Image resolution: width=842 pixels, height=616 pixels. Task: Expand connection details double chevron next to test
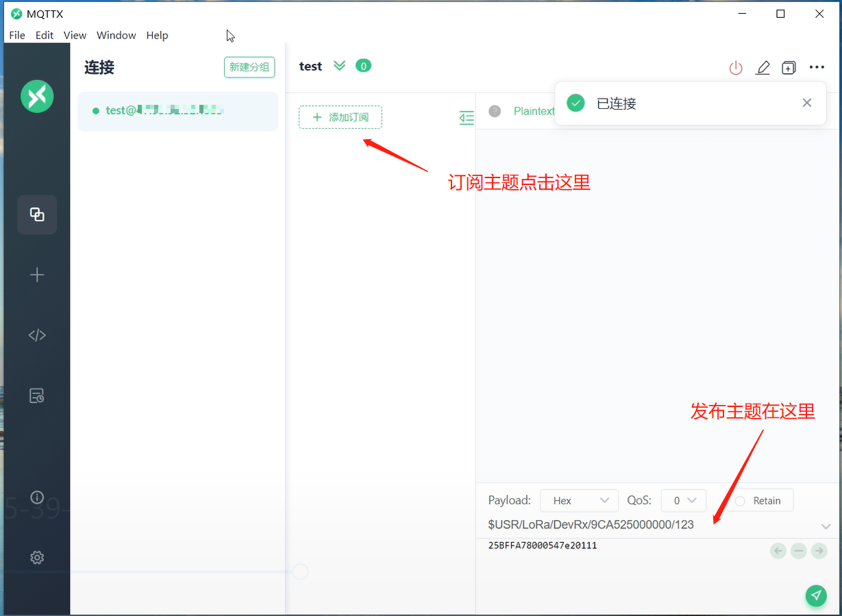tap(339, 66)
